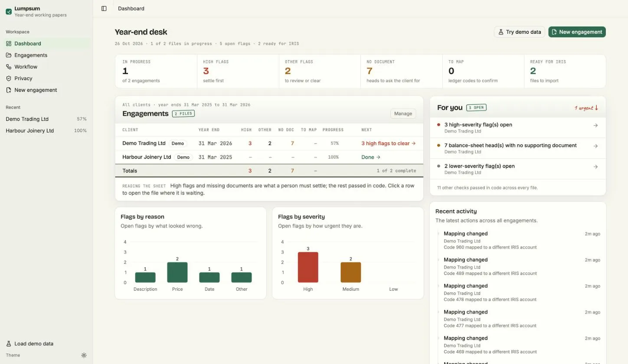Click the Date bar in Flags by reason
This screenshot has height=364, width=628.
pos(209,277)
